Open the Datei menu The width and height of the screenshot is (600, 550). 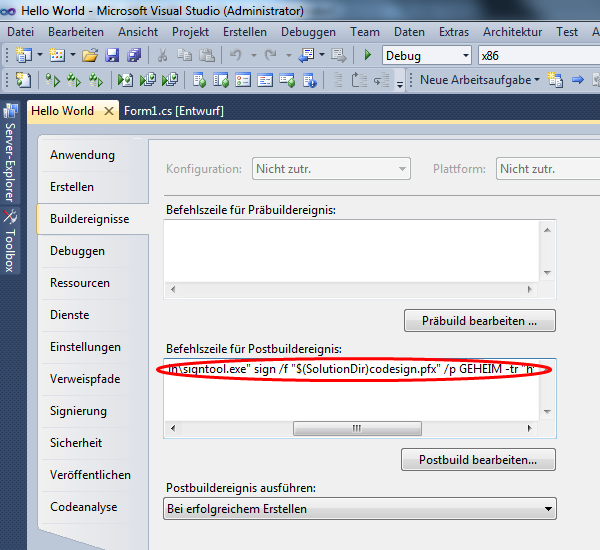click(21, 32)
